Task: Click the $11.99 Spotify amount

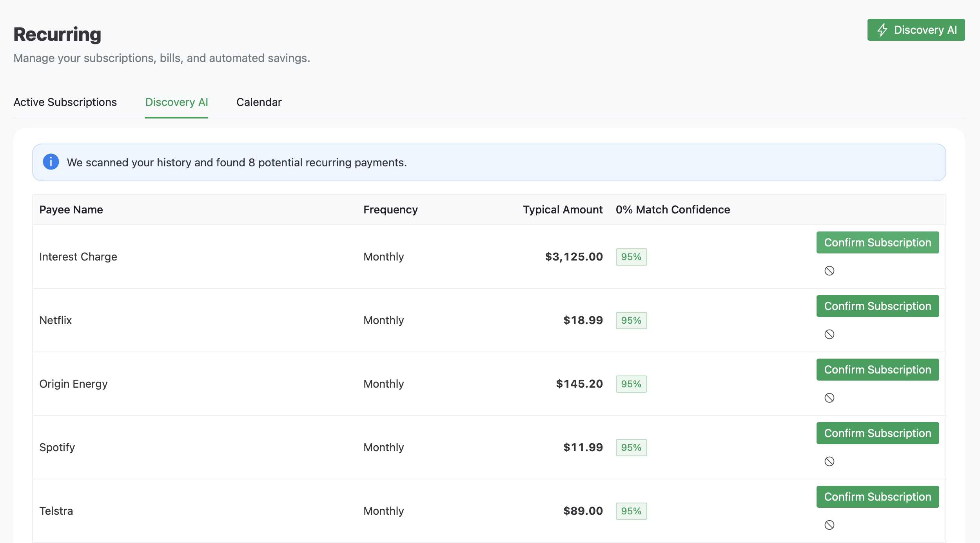Action: pos(583,447)
